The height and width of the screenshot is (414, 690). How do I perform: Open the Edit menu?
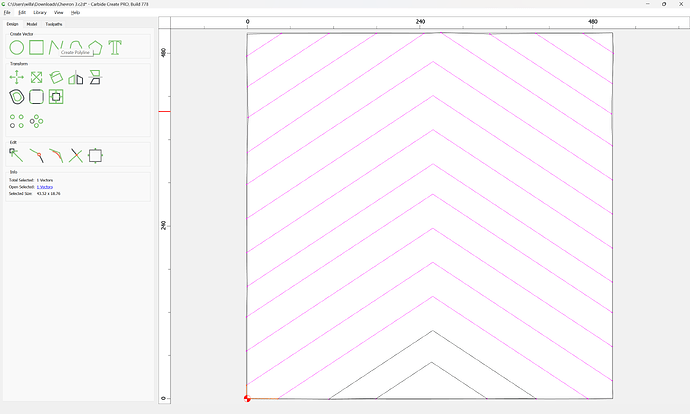click(22, 13)
